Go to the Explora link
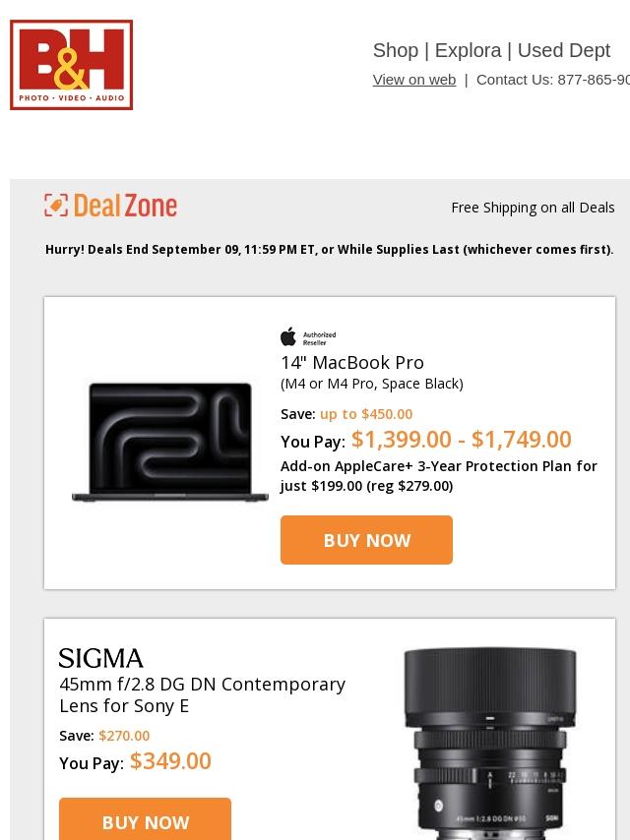Viewport: 630px width, 840px height. [469, 50]
